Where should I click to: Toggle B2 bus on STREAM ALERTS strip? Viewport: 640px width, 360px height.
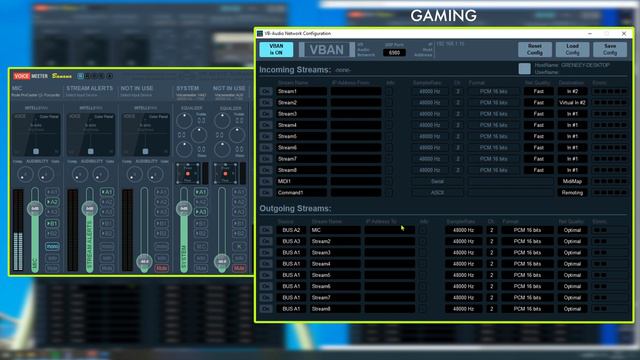pos(107,233)
